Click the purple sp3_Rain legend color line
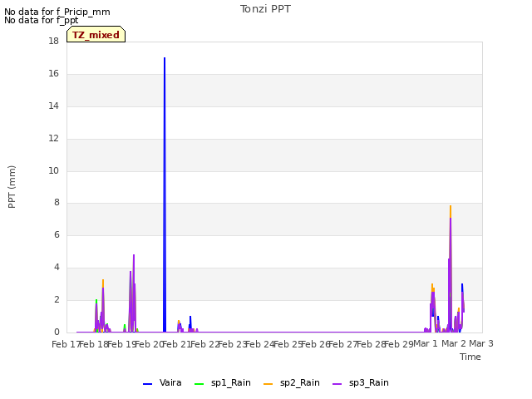Screen dimensions: 532x399 pos(337,384)
